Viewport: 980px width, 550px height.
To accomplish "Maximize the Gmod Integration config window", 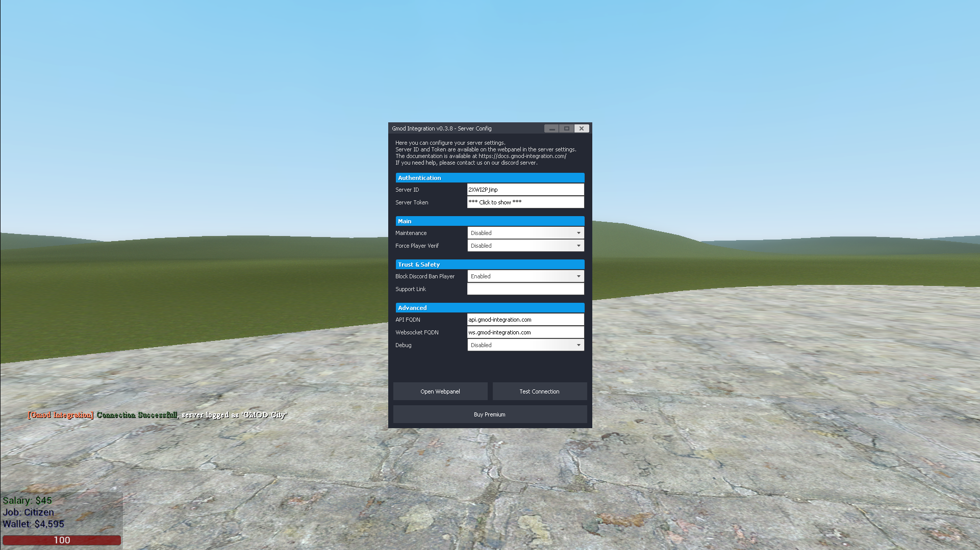I will tap(566, 128).
